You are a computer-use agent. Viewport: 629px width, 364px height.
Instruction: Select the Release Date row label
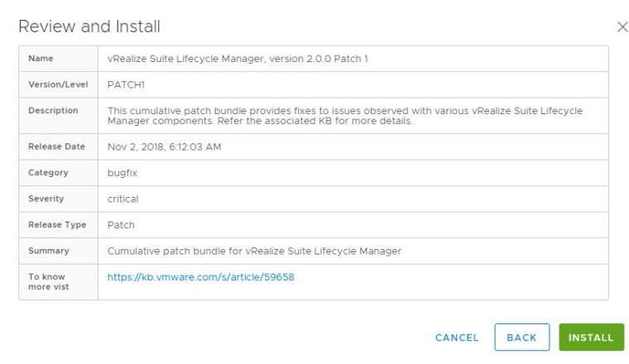click(x=56, y=146)
